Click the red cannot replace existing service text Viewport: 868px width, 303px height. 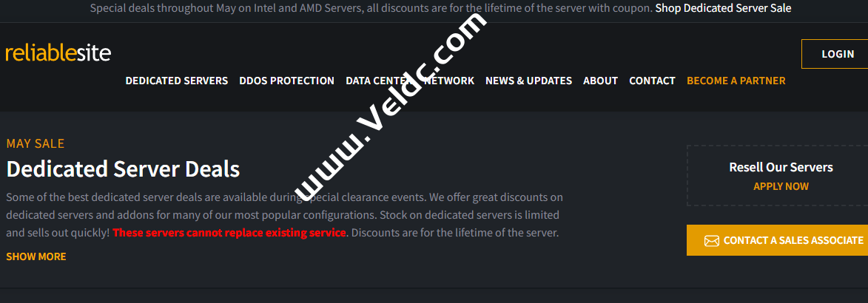tap(229, 233)
